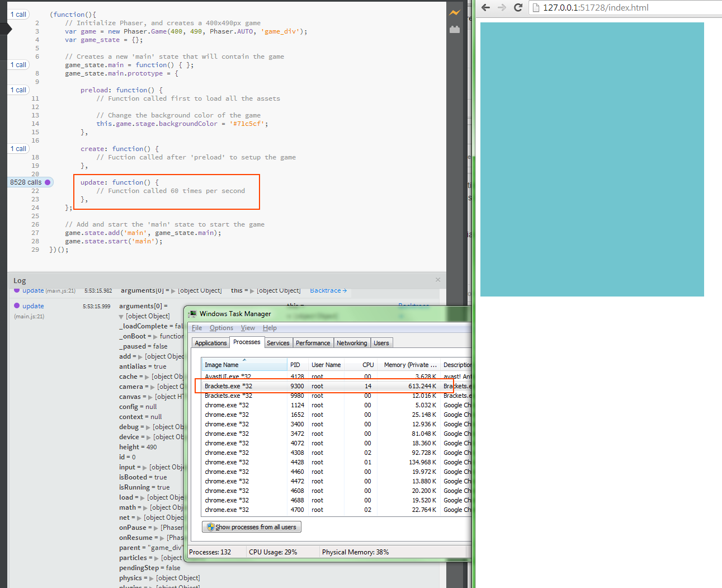Viewport: 722px width, 588px height.
Task: Expand the 'net' object in the log
Action: click(x=139, y=518)
